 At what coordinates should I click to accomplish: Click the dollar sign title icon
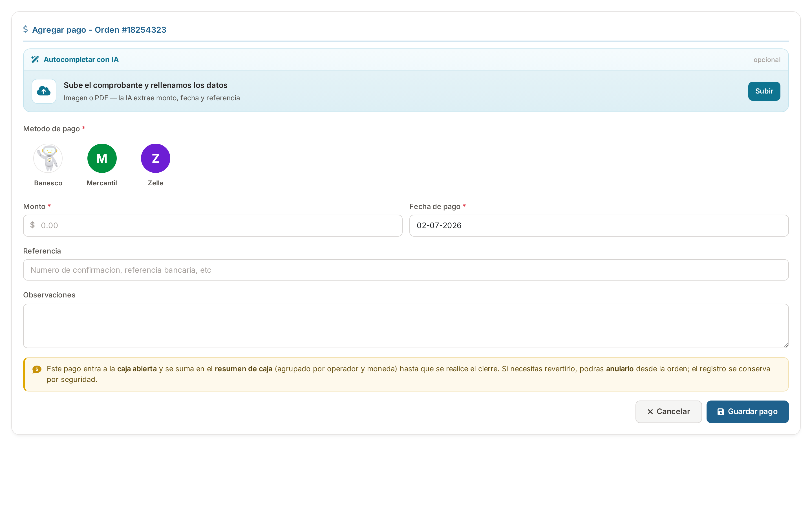pos(25,30)
